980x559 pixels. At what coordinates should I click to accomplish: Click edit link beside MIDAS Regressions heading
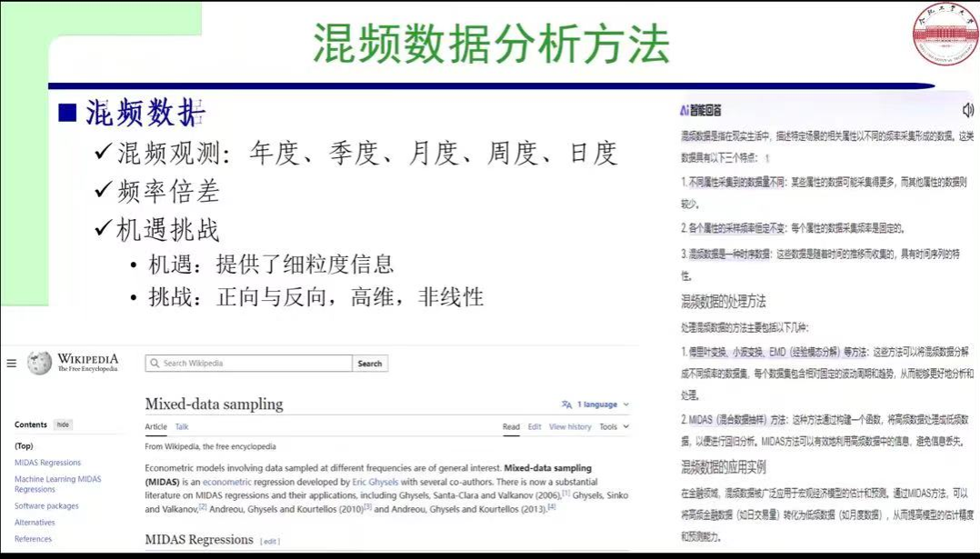[x=270, y=541]
